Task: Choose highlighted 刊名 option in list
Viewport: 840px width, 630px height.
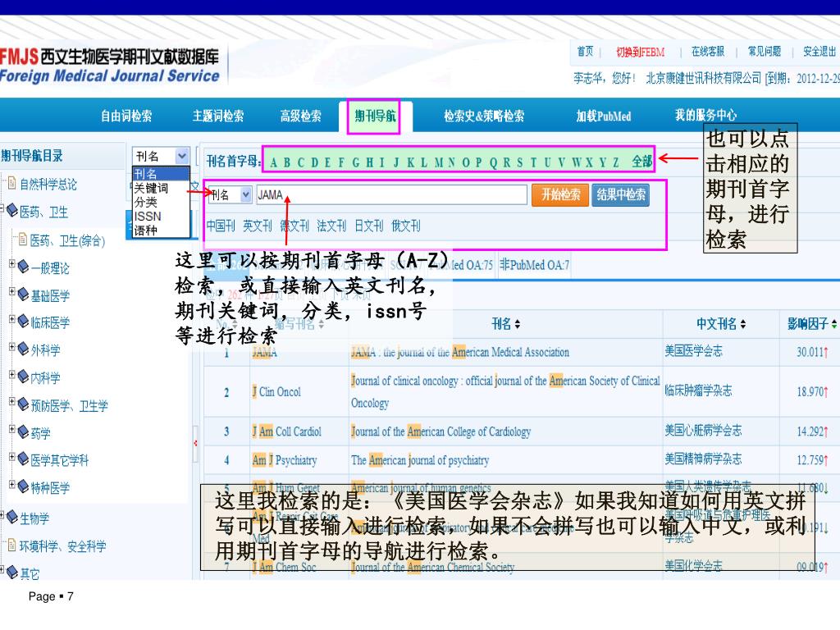Action: point(161,174)
